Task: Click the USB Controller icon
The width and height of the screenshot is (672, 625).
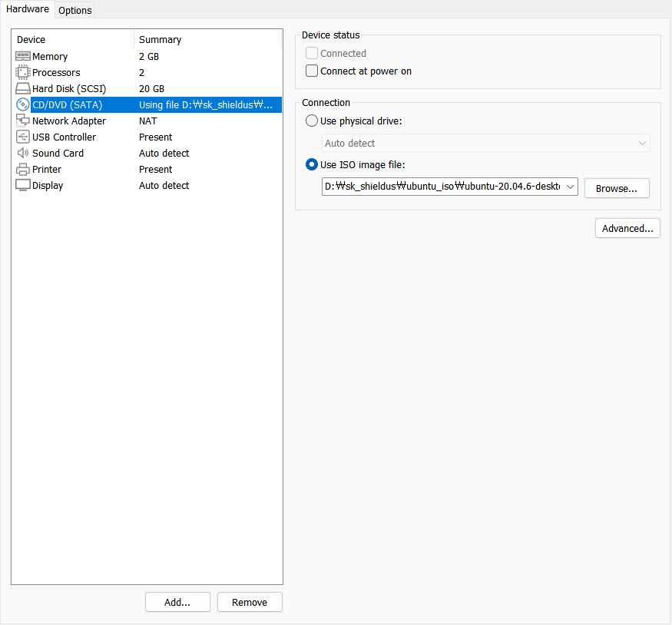Action: [23, 137]
